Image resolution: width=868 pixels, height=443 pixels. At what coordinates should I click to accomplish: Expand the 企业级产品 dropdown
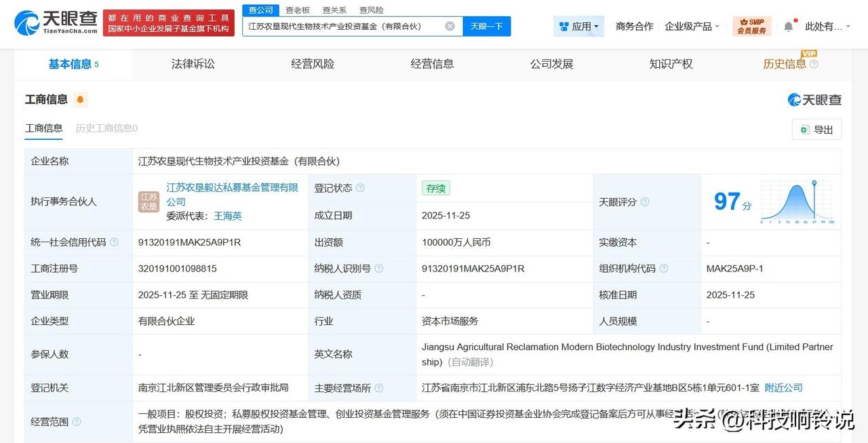point(692,26)
